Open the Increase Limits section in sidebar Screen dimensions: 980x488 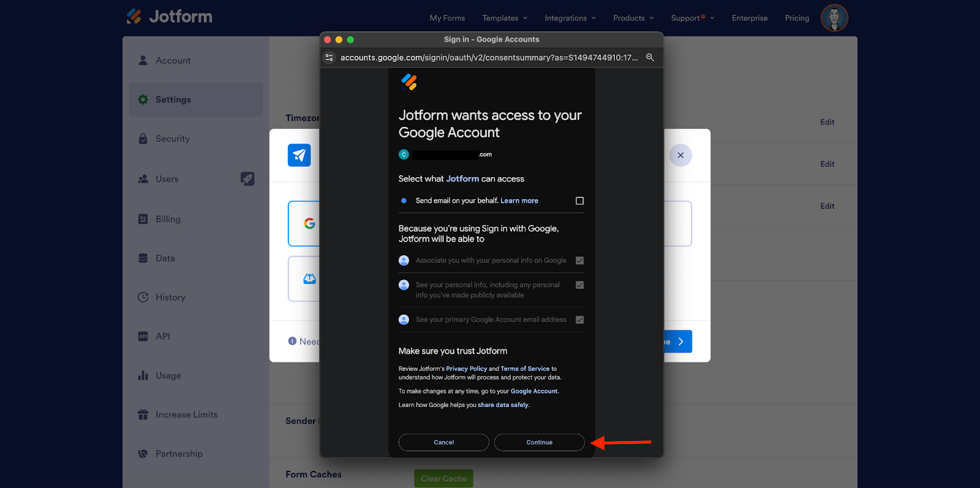tap(196, 414)
